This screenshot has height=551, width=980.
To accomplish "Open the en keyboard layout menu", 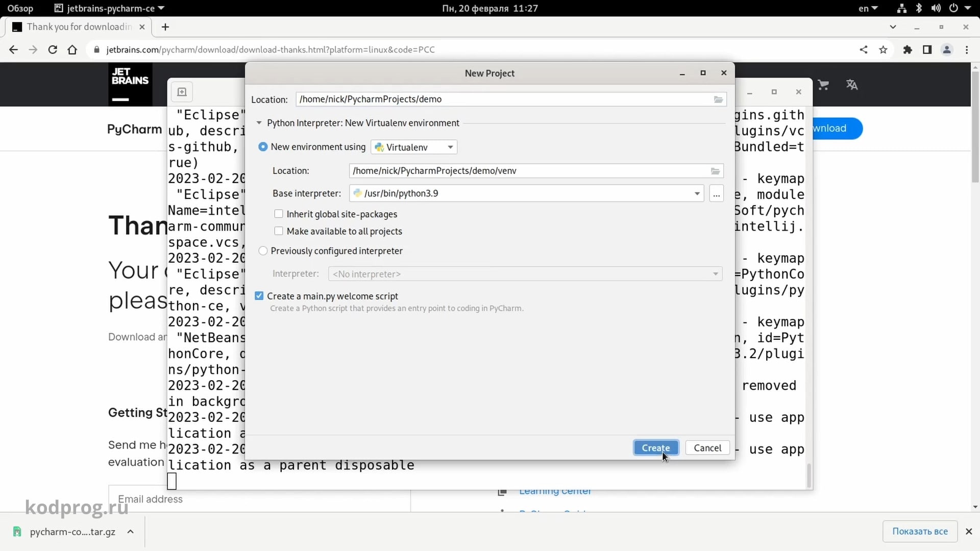I will [x=868, y=8].
